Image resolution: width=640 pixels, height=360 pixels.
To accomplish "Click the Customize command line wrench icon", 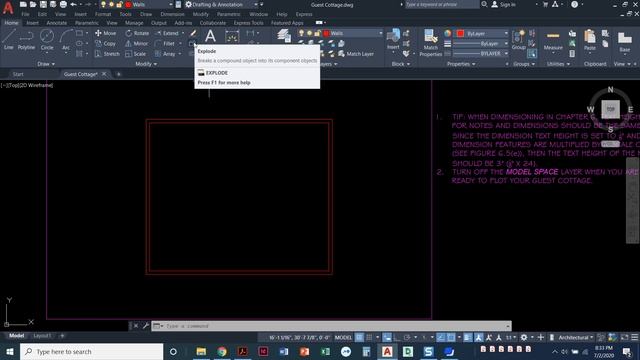I will [146, 326].
